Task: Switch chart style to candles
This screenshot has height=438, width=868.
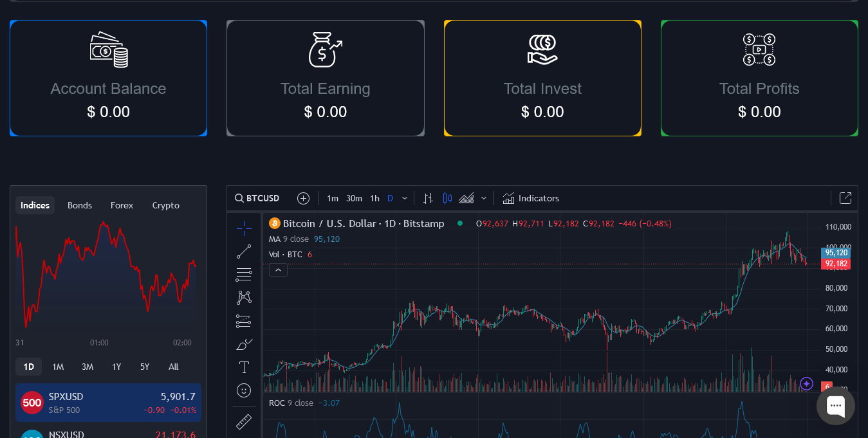Action: [448, 198]
